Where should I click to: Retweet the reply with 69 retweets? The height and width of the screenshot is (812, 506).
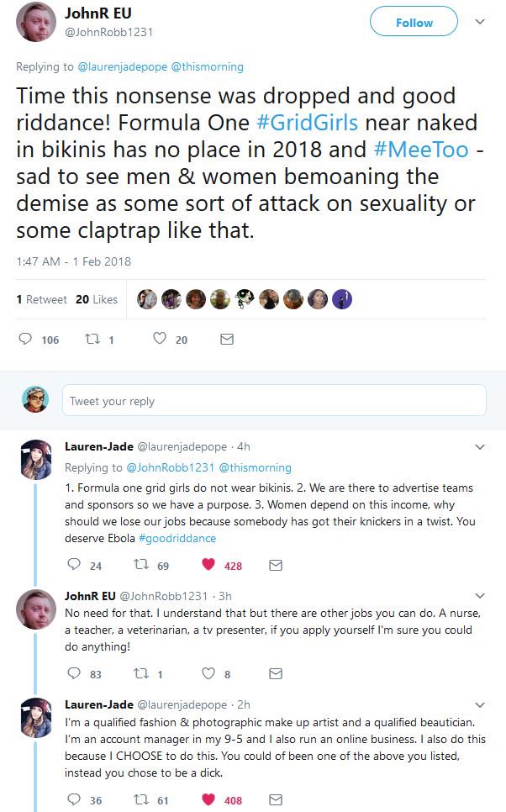(141, 566)
